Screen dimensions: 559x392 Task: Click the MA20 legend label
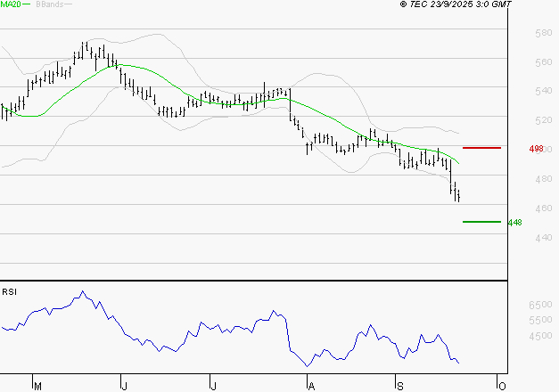(9, 4)
